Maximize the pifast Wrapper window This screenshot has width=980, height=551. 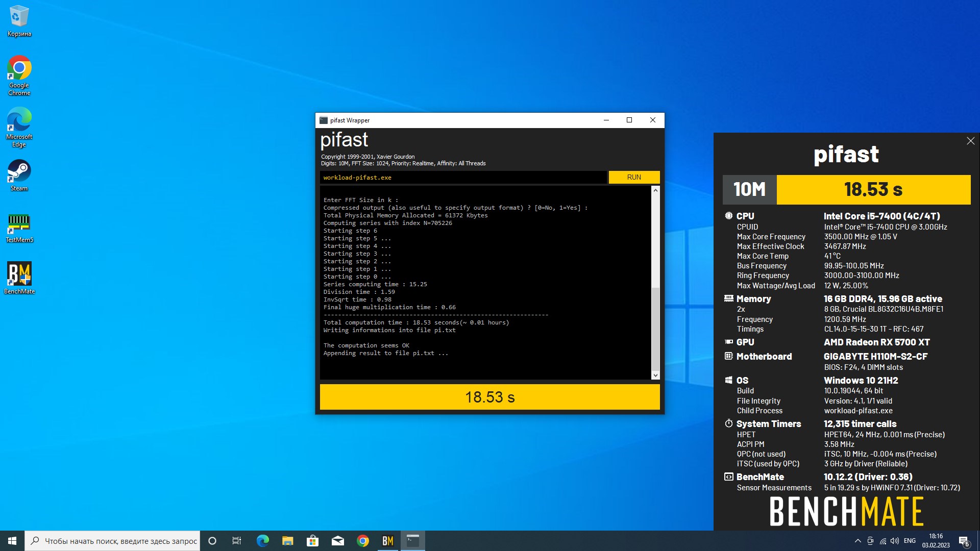click(629, 120)
